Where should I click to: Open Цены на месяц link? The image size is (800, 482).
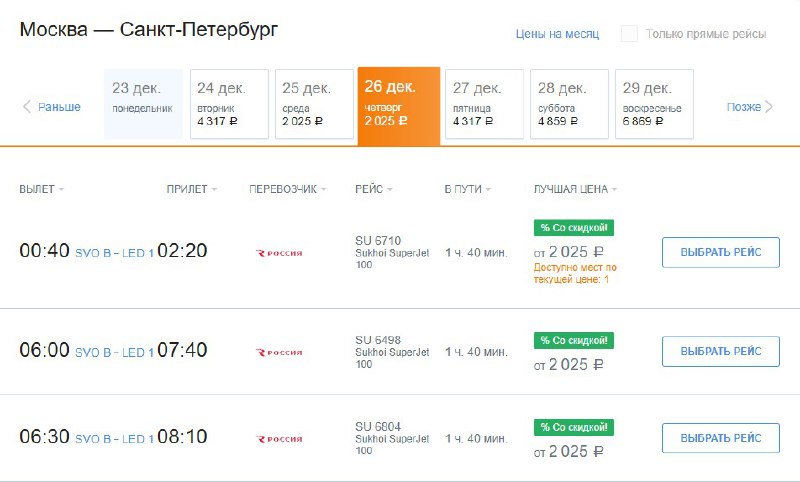click(x=557, y=34)
